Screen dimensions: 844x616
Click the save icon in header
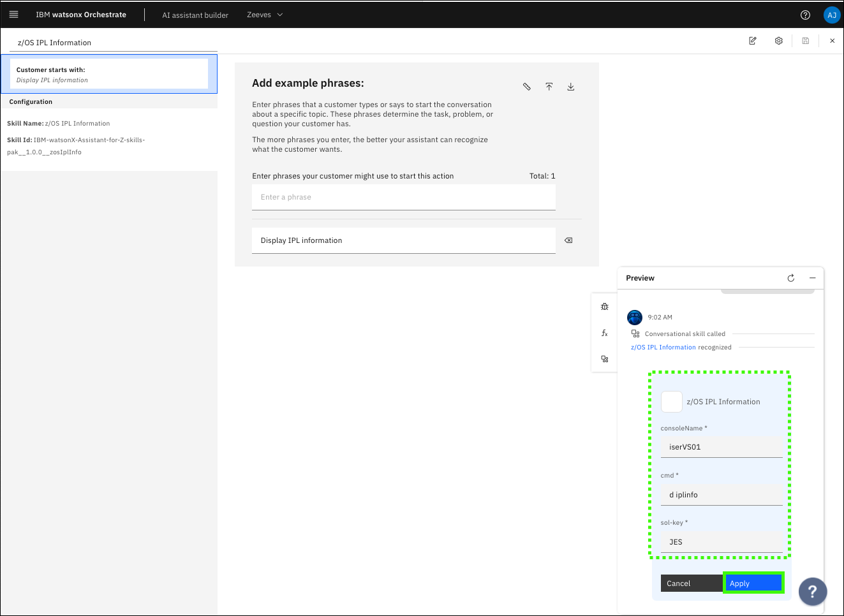(x=806, y=41)
